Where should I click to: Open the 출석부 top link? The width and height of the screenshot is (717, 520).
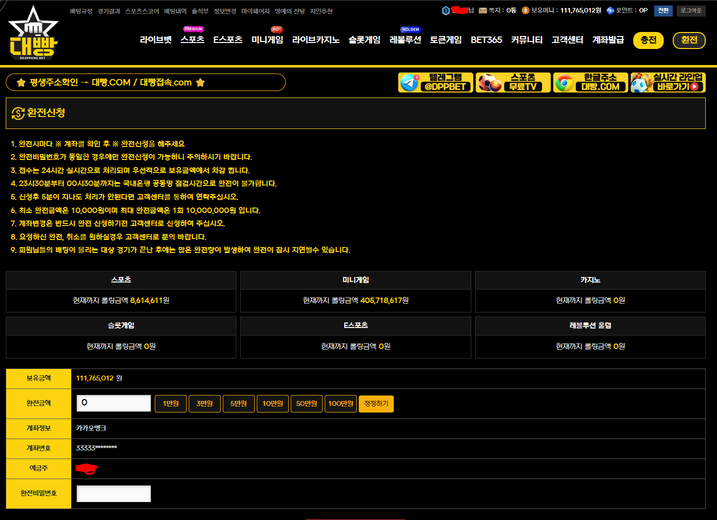200,11
